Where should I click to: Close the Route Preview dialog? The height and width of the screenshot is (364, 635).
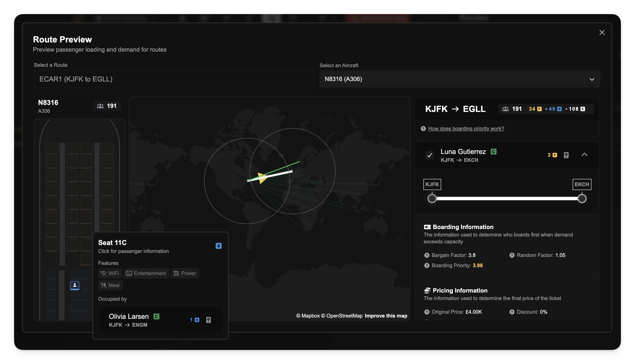[602, 32]
